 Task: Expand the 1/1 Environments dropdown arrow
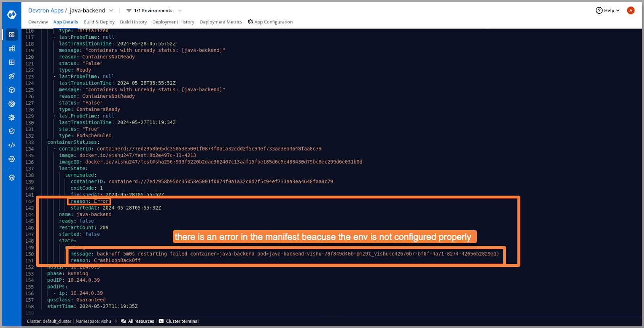click(180, 10)
